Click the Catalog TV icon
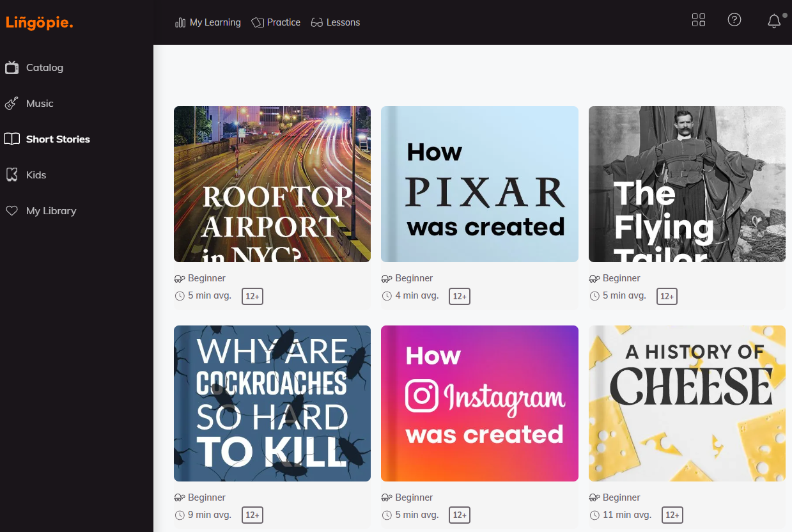Screen dimensions: 792x532 pyautogui.click(x=12, y=68)
